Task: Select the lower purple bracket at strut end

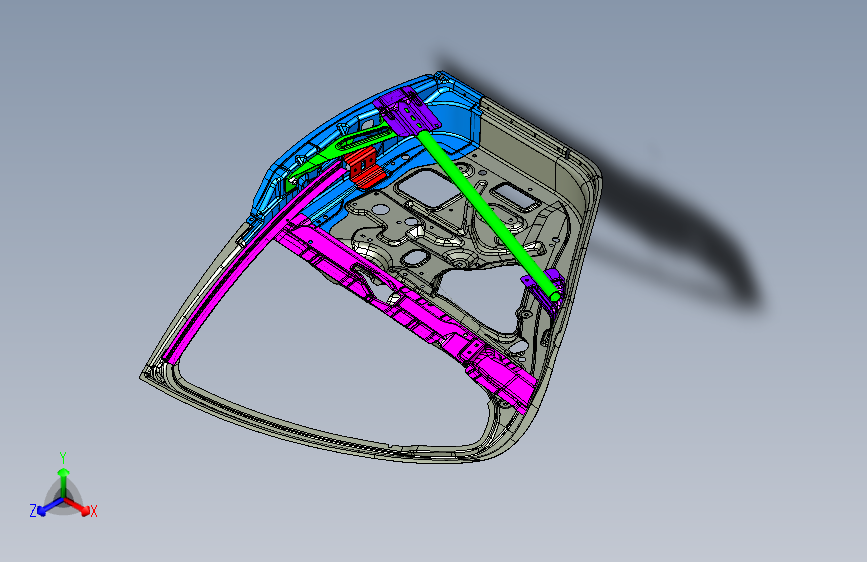Action: (545, 292)
